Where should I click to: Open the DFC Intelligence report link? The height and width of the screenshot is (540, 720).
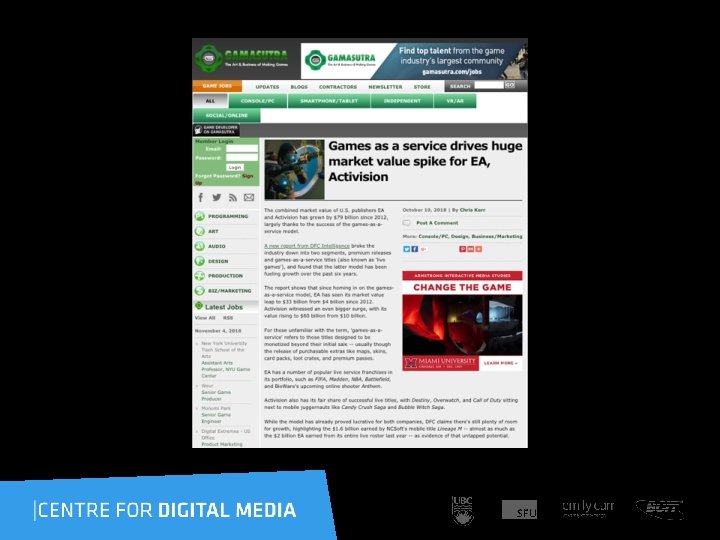tap(307, 246)
